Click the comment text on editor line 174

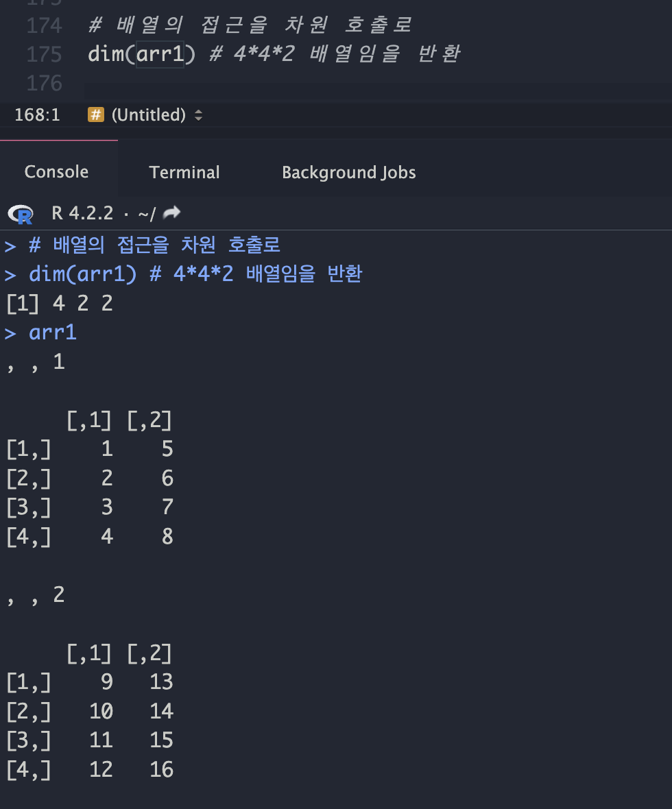click(x=250, y=25)
